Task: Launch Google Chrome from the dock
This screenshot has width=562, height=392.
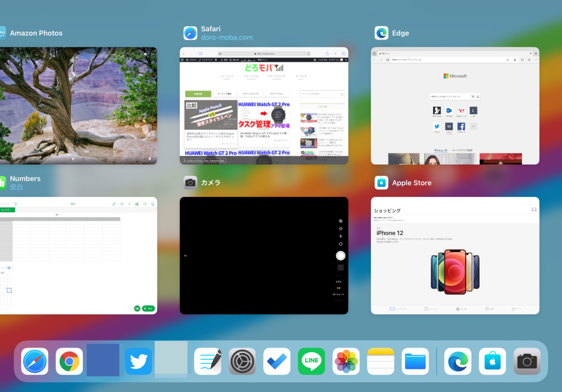Action: pyautogui.click(x=69, y=361)
